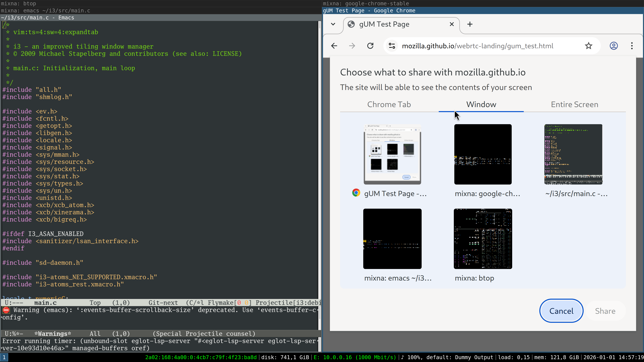Open the site information icon in the address bar
The image size is (644, 362).
[x=392, y=46]
